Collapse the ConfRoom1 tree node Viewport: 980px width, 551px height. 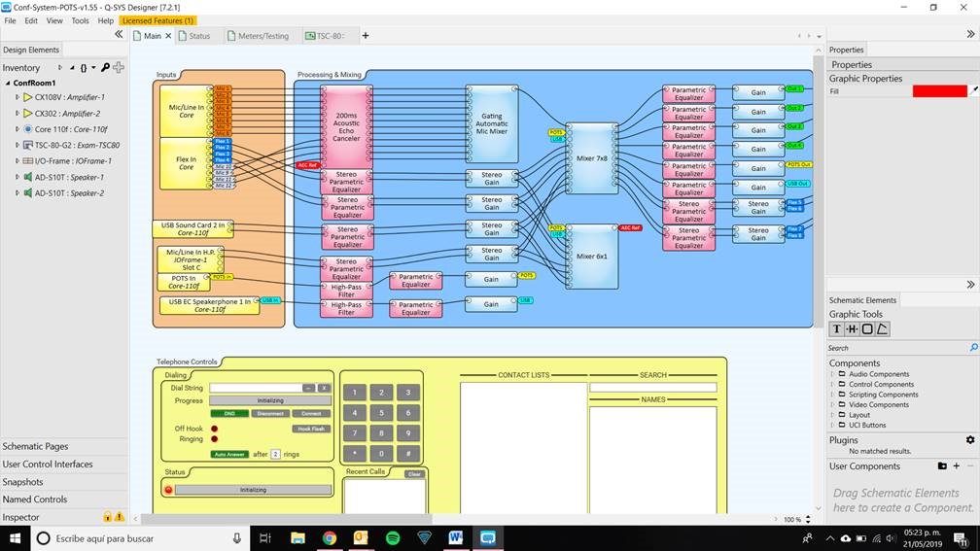[x=6, y=84]
